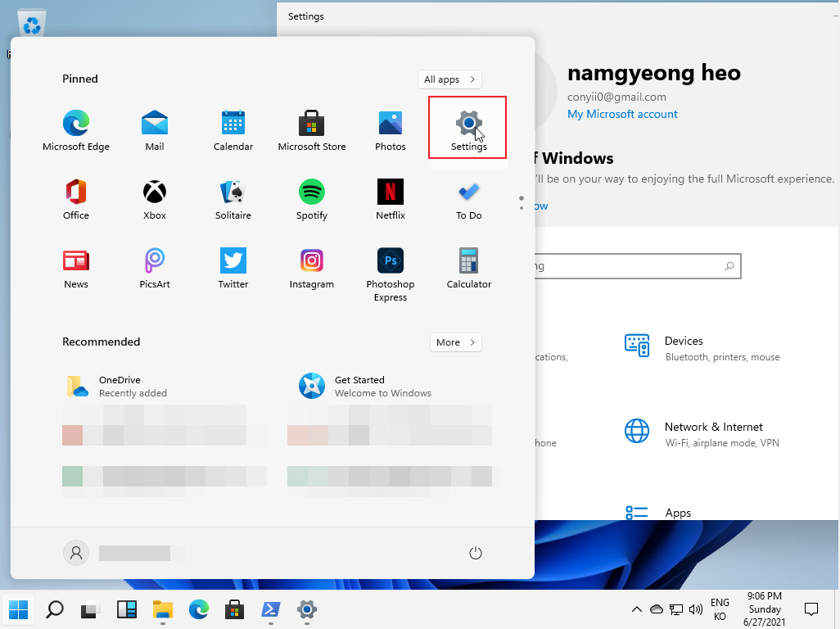Viewport: 840px width, 629px height.
Task: Open the Twitter app
Action: coord(233,268)
